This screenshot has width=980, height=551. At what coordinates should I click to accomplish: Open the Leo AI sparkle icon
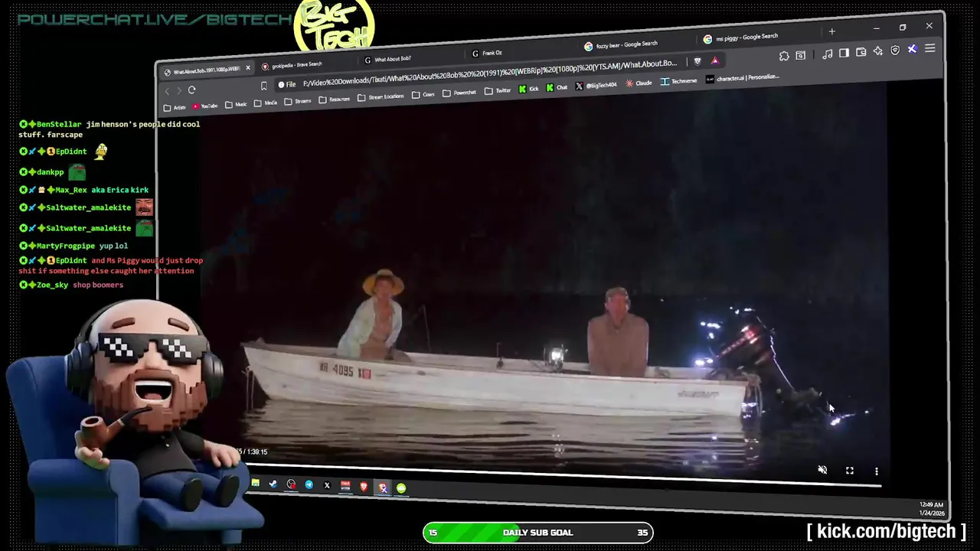[x=878, y=51]
